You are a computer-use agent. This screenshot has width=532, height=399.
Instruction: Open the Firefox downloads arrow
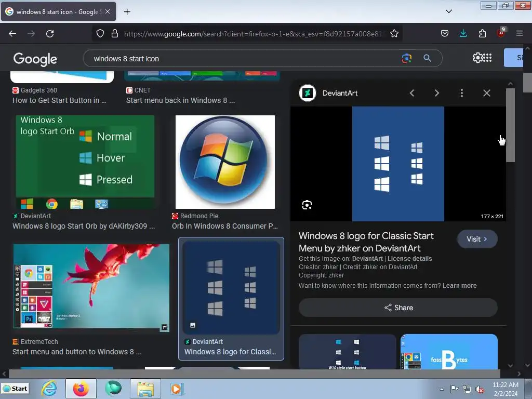point(463,34)
